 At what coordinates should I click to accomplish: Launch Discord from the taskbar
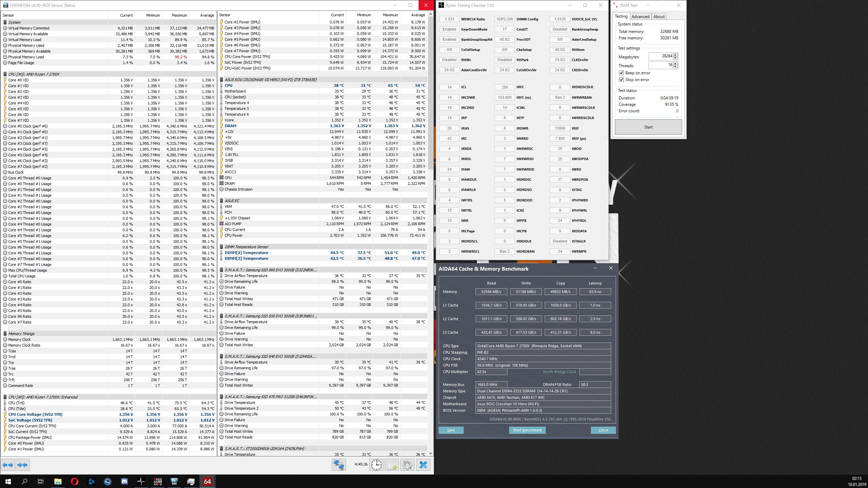pyautogui.click(x=124, y=481)
